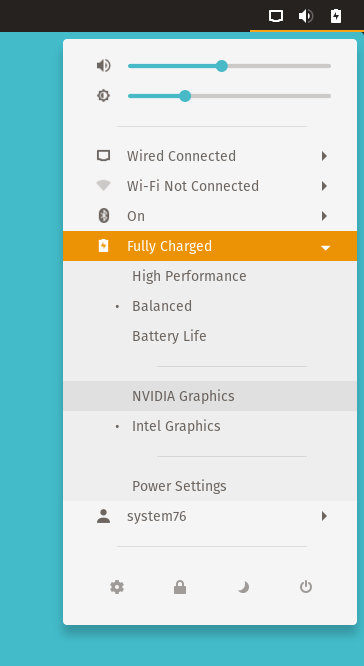Click the power off icon
This screenshot has width=364, height=666.
coord(306,587)
